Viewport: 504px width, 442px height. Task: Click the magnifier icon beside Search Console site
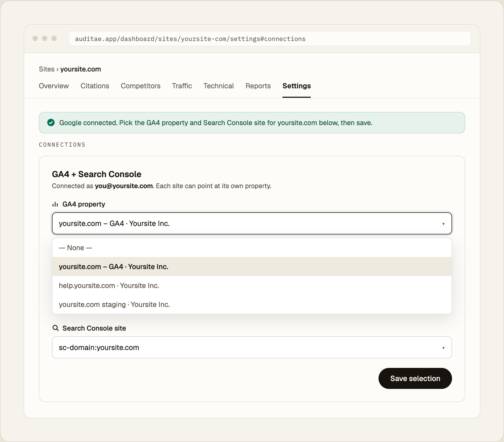point(55,328)
